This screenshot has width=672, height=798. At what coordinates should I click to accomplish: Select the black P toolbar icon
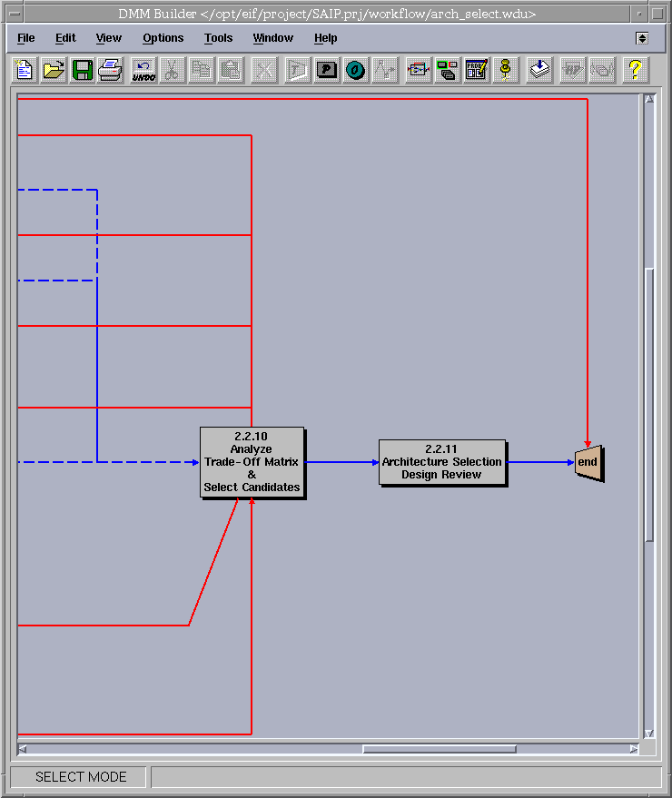(x=327, y=70)
